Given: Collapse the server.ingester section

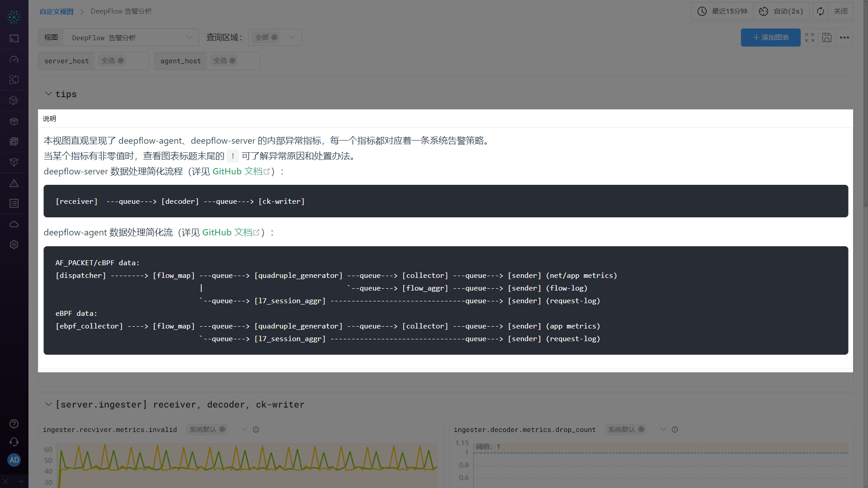Looking at the screenshot, I should click(x=48, y=404).
